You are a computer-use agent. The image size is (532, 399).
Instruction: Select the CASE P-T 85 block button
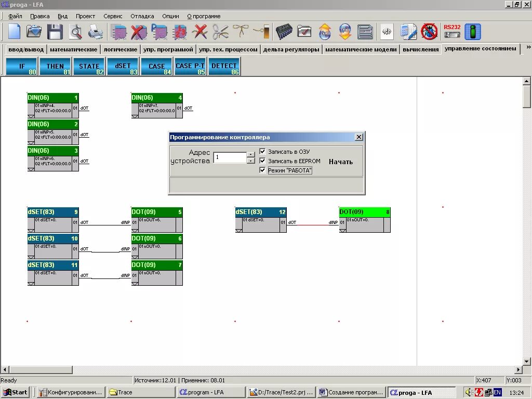point(190,66)
